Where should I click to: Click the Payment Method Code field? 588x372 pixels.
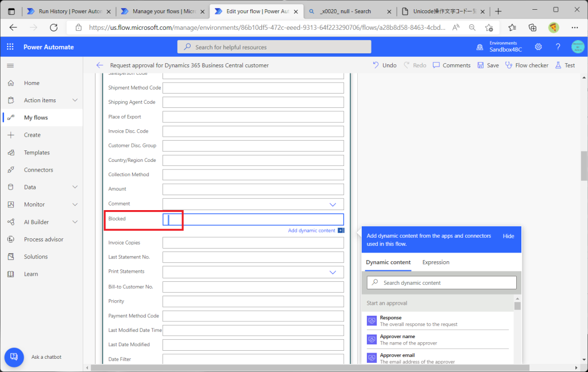click(x=253, y=316)
